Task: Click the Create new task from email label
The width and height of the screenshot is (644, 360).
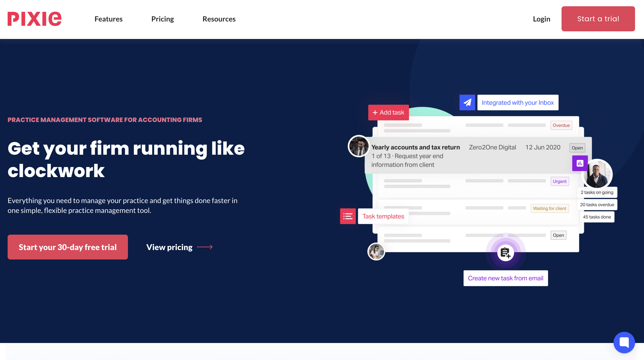Action: [506, 278]
